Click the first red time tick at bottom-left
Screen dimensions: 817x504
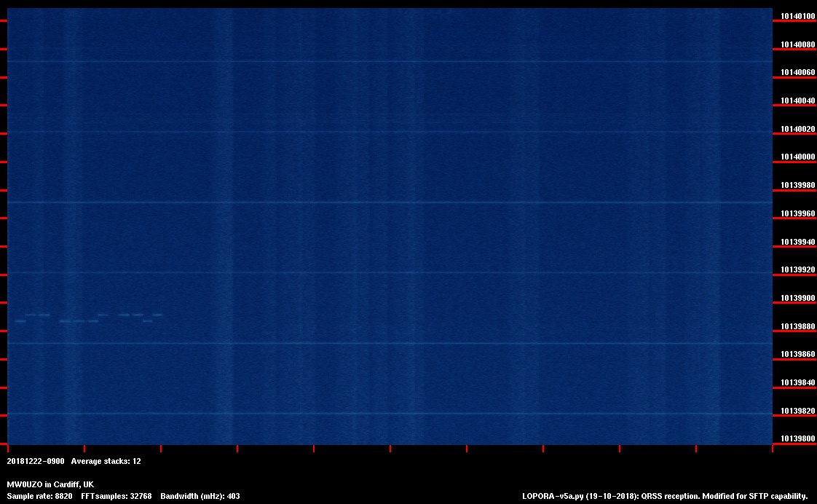[7, 449]
